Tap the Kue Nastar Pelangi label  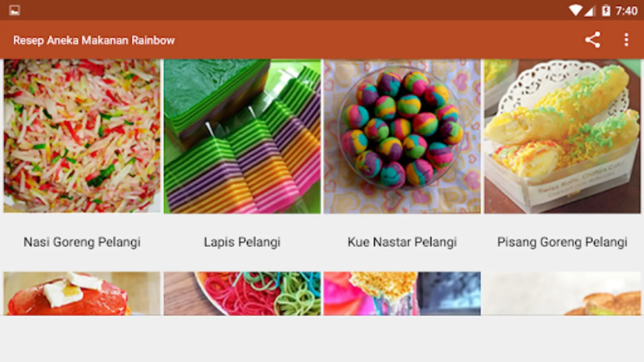(x=402, y=242)
